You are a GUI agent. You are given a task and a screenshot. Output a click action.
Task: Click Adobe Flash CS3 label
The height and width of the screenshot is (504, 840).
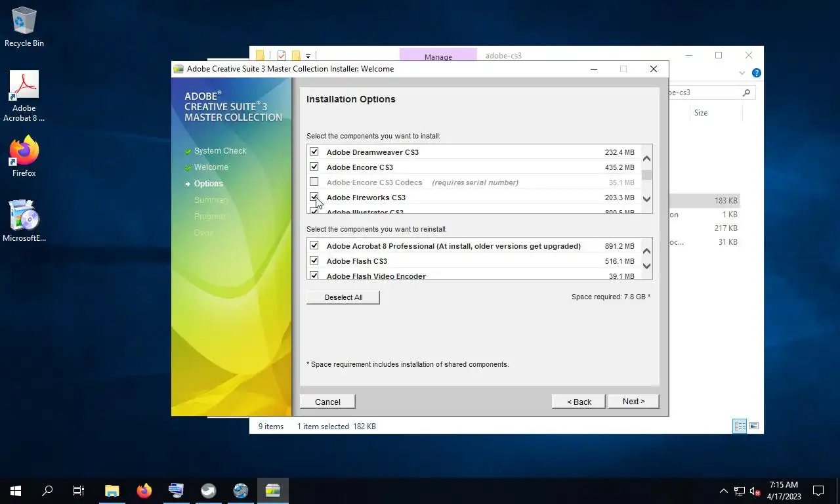click(356, 261)
